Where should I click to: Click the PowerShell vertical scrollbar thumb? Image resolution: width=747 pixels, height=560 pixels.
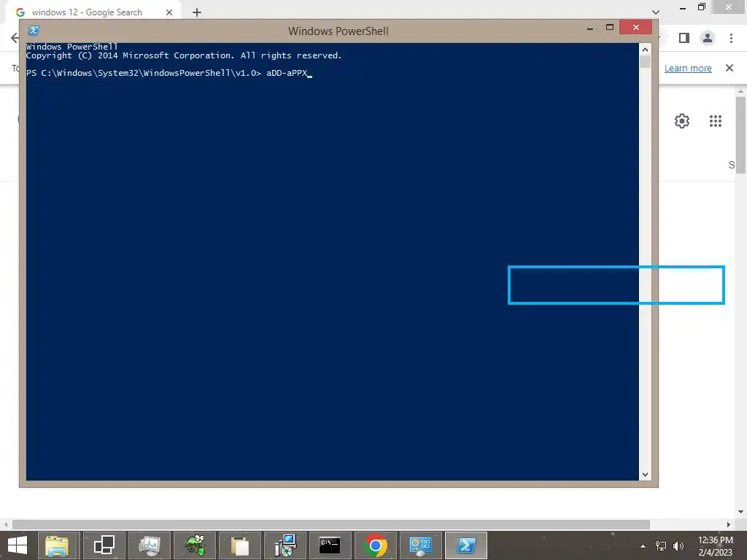click(x=645, y=61)
